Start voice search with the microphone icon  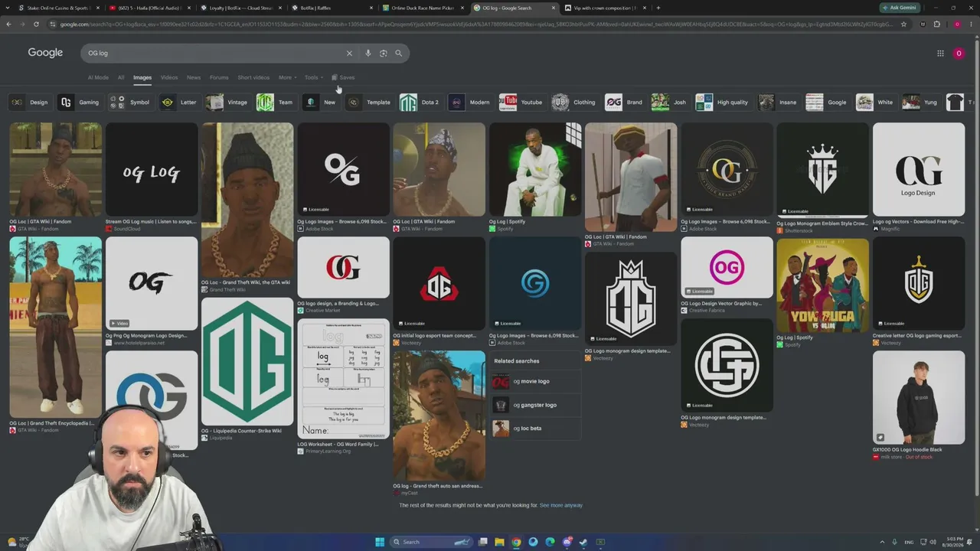tap(368, 53)
